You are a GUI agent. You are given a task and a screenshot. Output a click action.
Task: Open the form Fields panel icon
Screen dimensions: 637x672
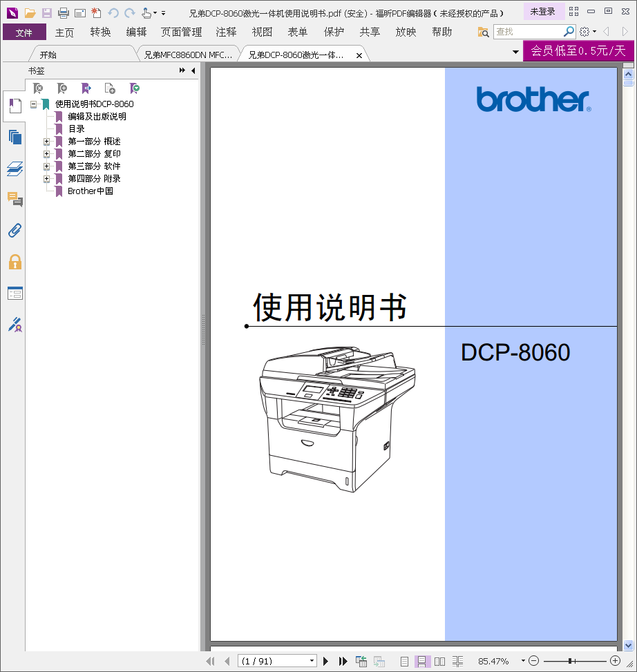click(15, 294)
